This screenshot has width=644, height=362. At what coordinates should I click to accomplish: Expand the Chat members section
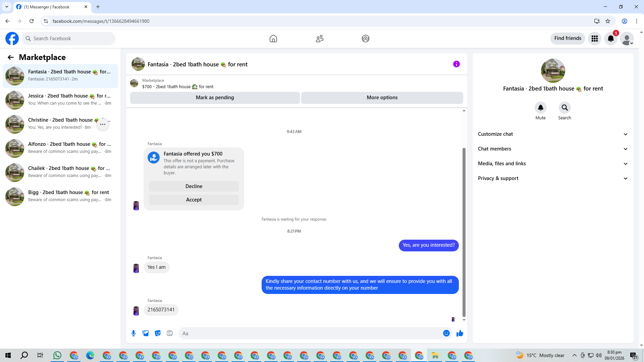(553, 149)
